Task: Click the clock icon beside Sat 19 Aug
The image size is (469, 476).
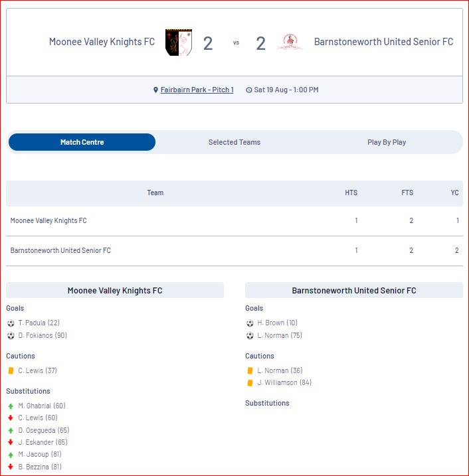Action: pyautogui.click(x=248, y=90)
